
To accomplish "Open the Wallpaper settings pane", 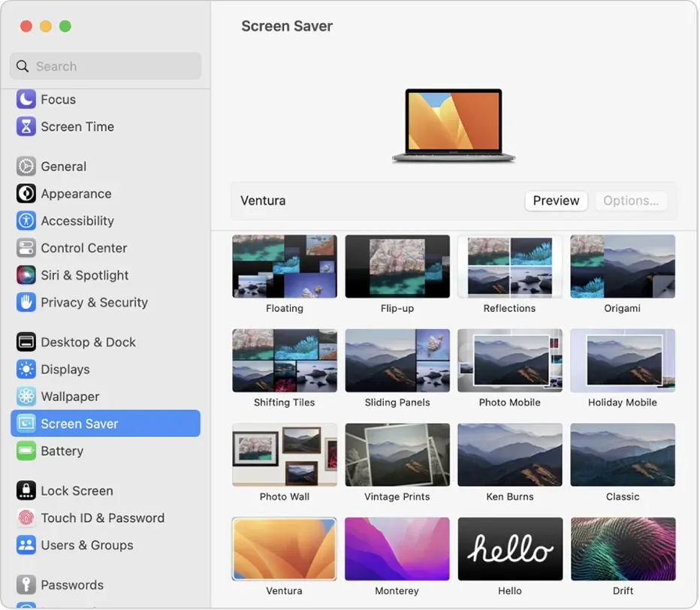I will (70, 397).
